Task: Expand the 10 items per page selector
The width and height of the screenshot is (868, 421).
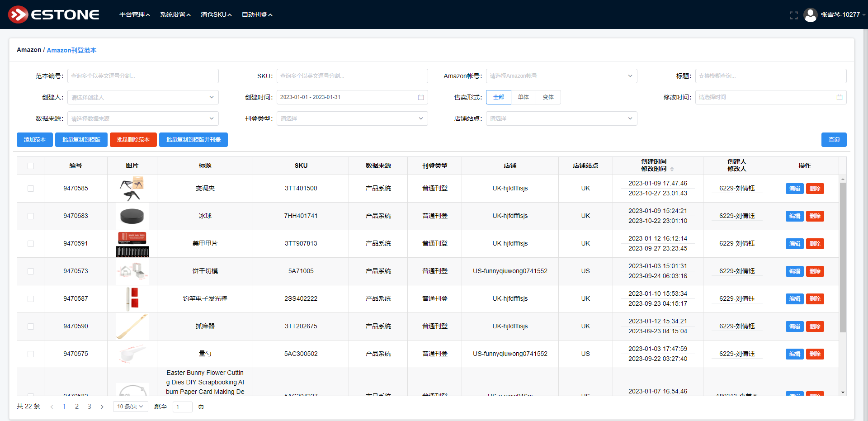Action: click(130, 407)
